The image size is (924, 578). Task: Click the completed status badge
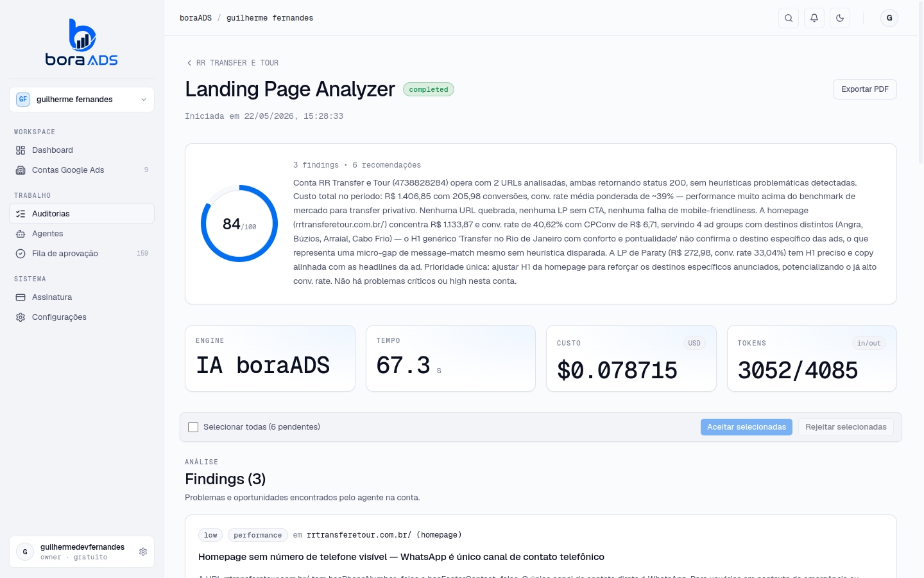(x=429, y=89)
